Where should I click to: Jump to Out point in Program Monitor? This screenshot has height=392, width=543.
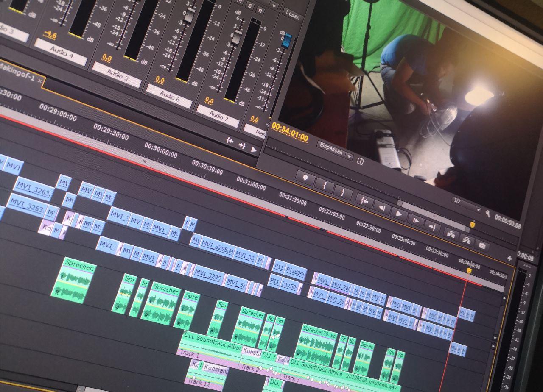click(432, 227)
